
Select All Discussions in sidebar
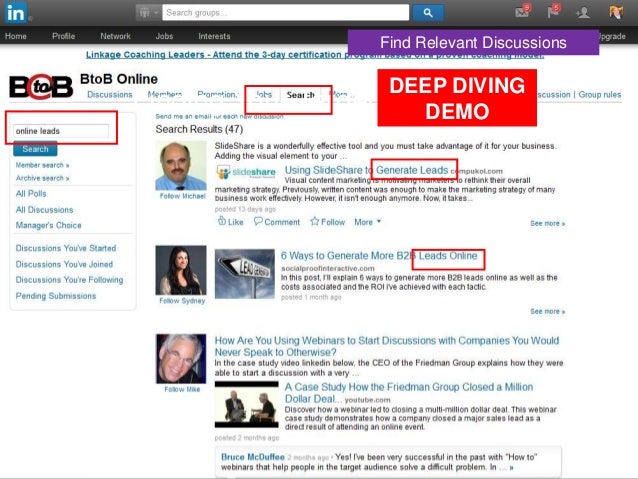click(x=44, y=210)
